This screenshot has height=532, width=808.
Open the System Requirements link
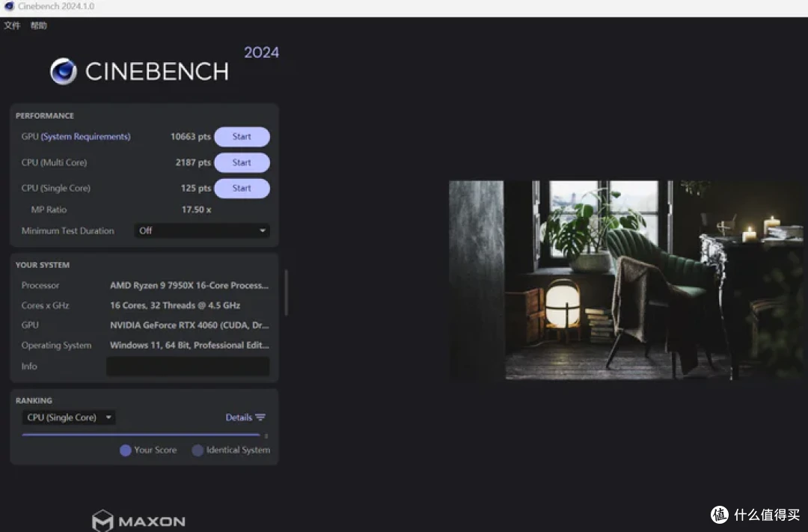click(85, 137)
